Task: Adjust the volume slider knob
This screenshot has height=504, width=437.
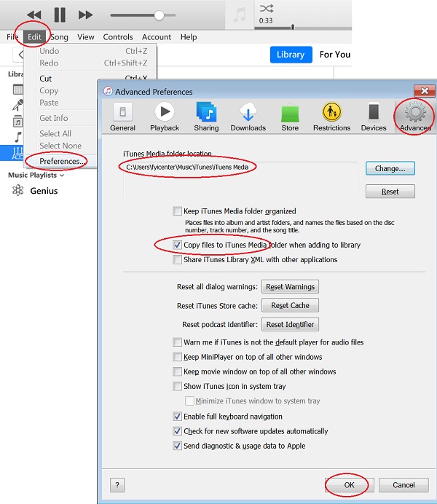Action: click(x=159, y=15)
